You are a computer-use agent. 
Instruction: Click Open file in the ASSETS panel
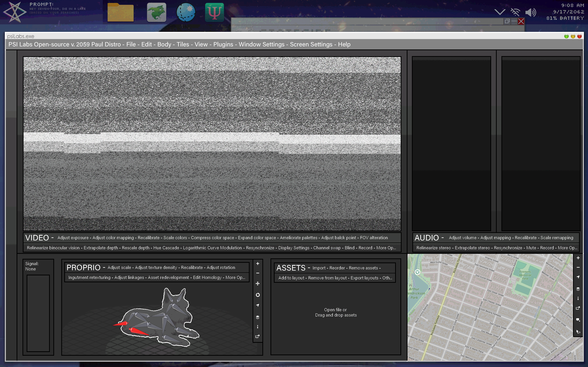(x=335, y=310)
